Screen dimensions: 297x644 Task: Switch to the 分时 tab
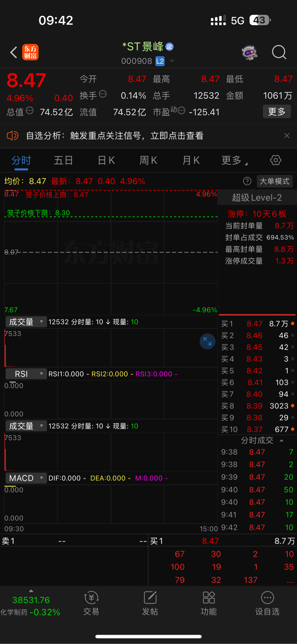click(x=21, y=161)
